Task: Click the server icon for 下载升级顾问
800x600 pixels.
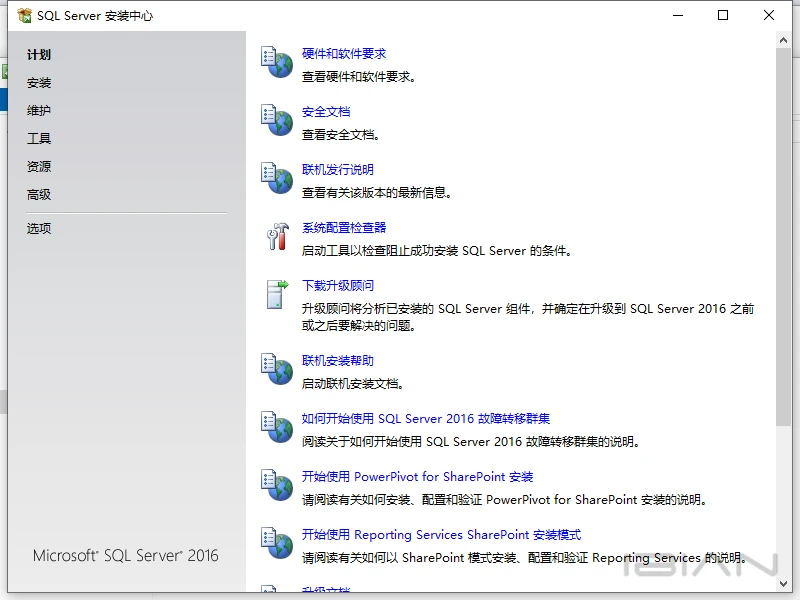Action: [278, 294]
